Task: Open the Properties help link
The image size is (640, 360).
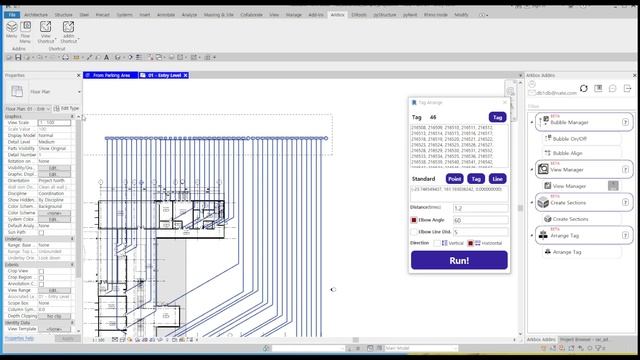Action: [x=19, y=338]
